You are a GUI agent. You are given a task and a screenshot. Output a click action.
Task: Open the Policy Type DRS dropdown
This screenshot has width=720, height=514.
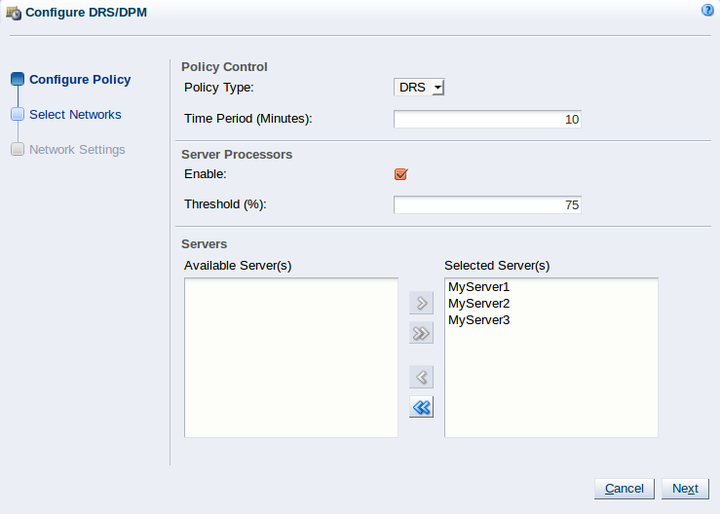point(419,87)
